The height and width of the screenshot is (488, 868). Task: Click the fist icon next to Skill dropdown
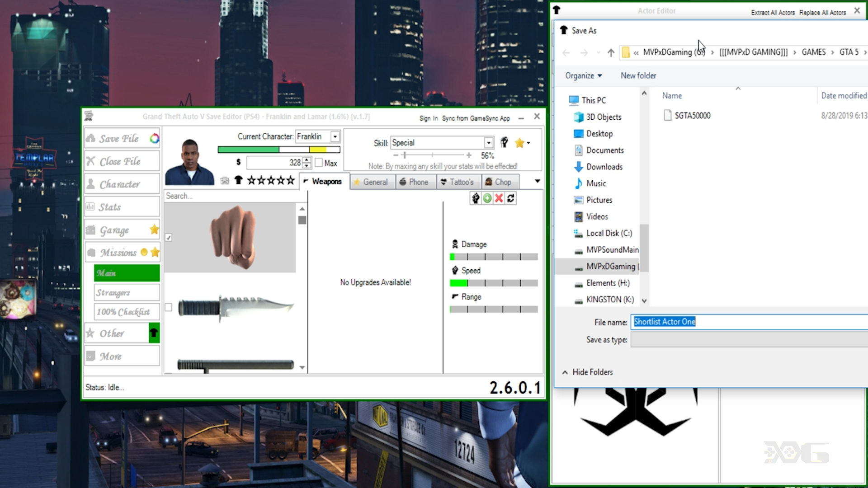[504, 143]
